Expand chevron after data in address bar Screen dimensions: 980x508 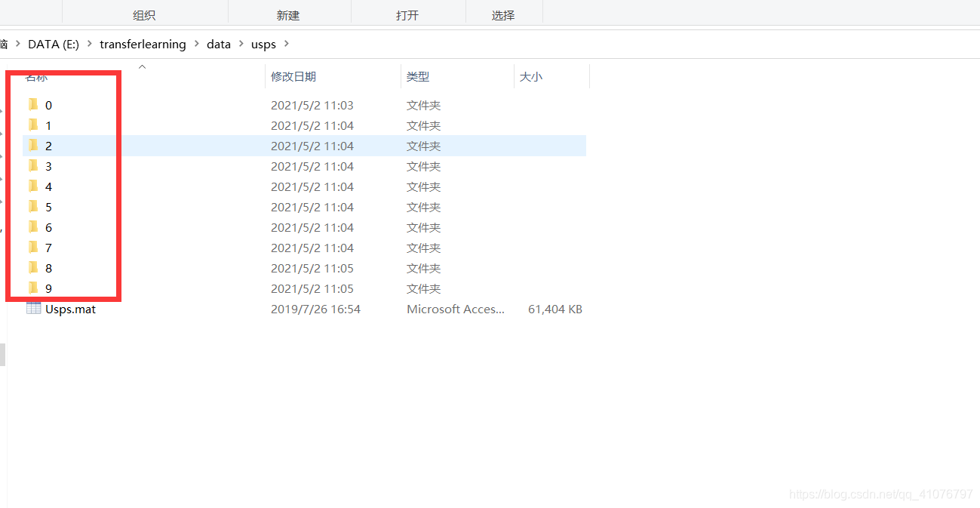[241, 44]
